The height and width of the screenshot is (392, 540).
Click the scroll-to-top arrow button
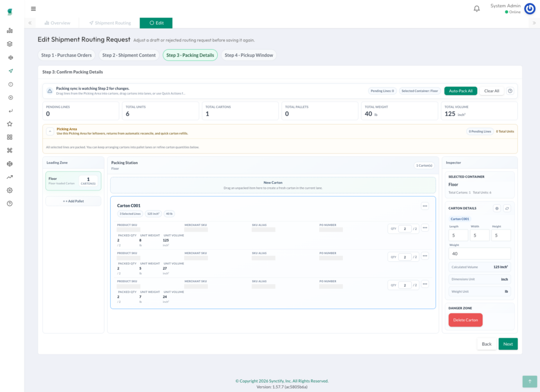click(529, 381)
